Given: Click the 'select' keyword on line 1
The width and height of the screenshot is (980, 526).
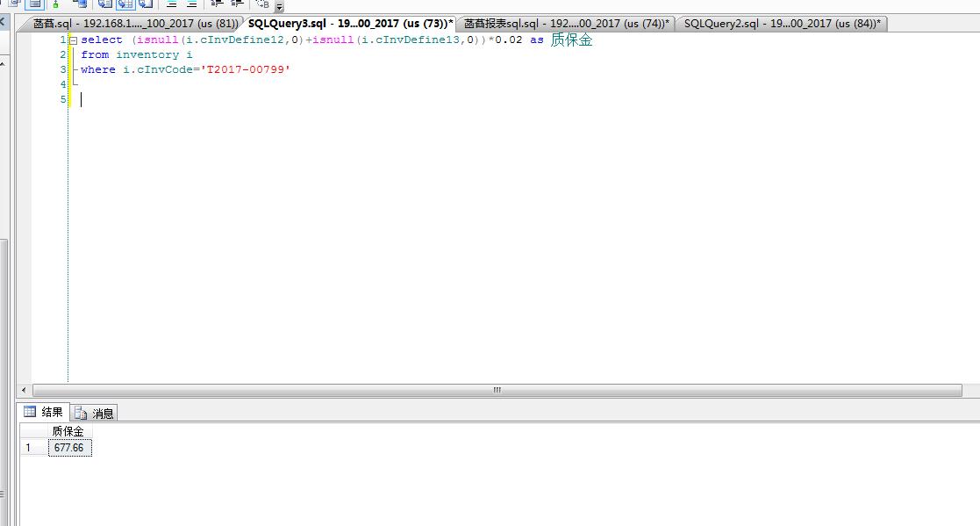Looking at the screenshot, I should 102,40.
